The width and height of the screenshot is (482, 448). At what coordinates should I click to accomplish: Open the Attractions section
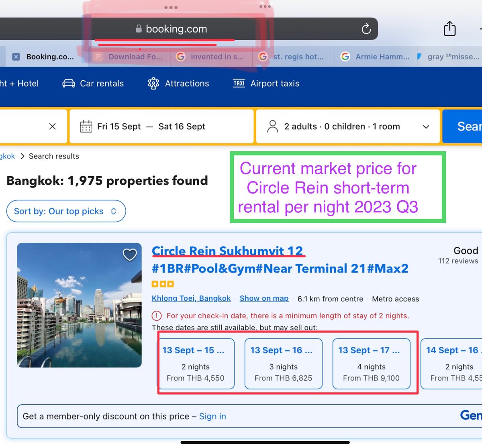point(178,83)
